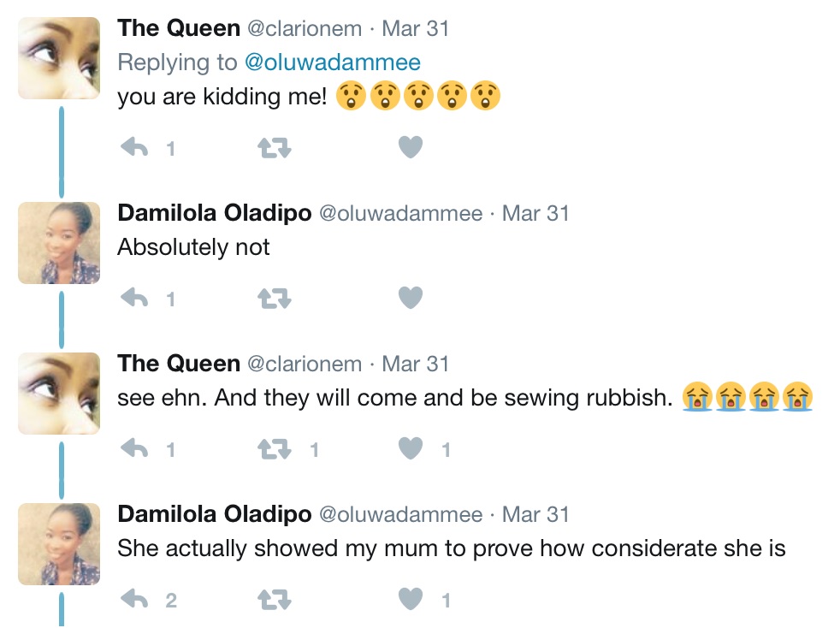This screenshot has width=840, height=628.
Task: Retweet the "showed my mum" tweet
Action: point(275,600)
